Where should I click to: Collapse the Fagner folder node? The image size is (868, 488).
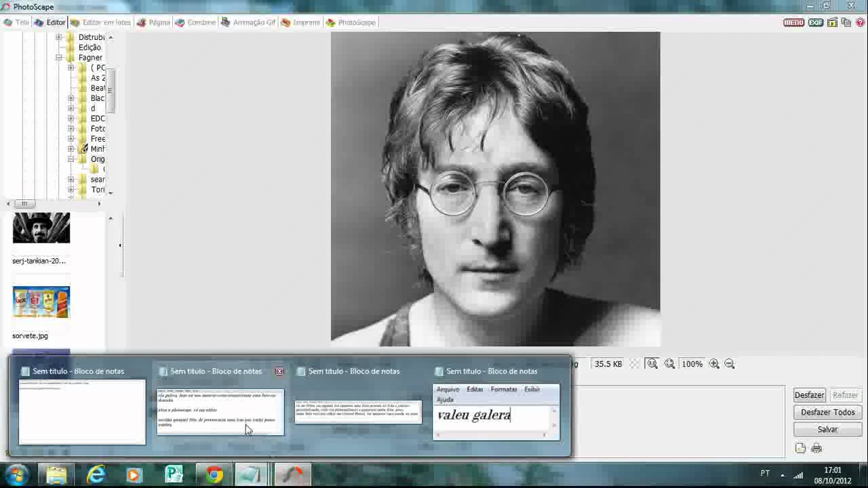pyautogui.click(x=59, y=58)
